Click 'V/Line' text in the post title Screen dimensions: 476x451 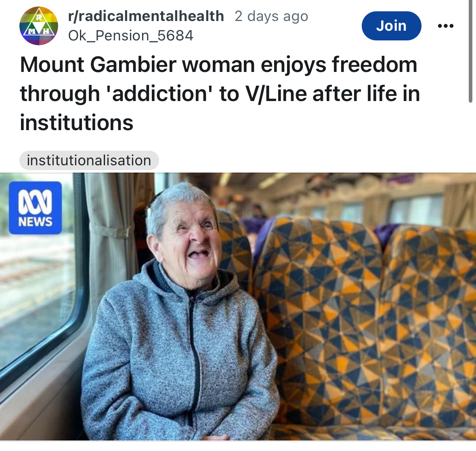click(x=276, y=94)
